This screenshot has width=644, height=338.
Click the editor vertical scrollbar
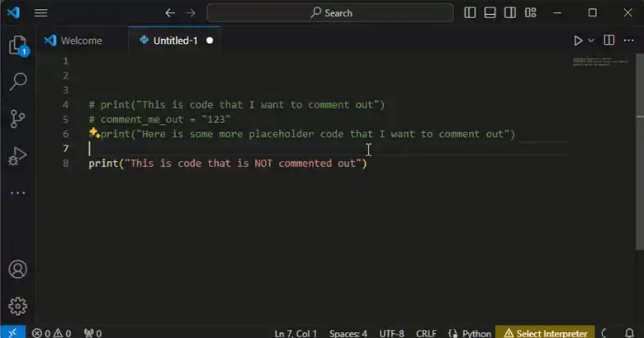[x=640, y=151]
